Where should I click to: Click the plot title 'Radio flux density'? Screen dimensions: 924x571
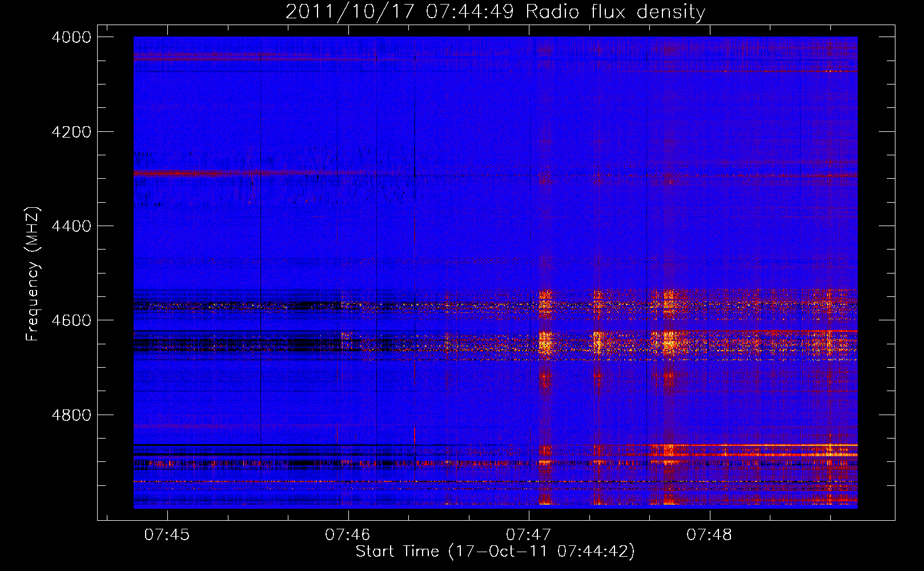pos(495,11)
